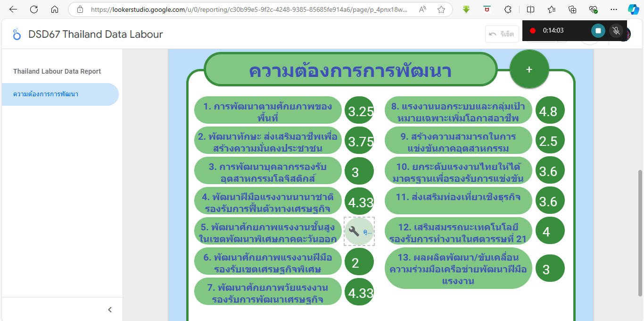Image resolution: width=644 pixels, height=321 pixels.
Task: Open Edge split screen view
Action: (x=530, y=9)
